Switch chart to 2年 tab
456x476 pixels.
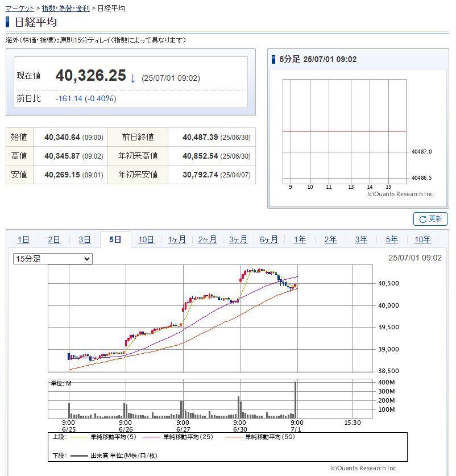click(330, 239)
